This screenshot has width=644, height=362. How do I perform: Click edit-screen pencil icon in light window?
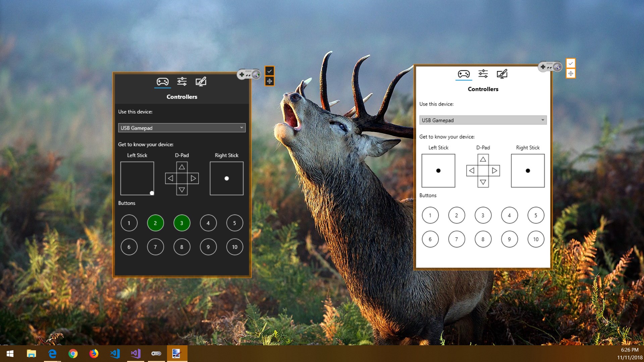coord(502,74)
